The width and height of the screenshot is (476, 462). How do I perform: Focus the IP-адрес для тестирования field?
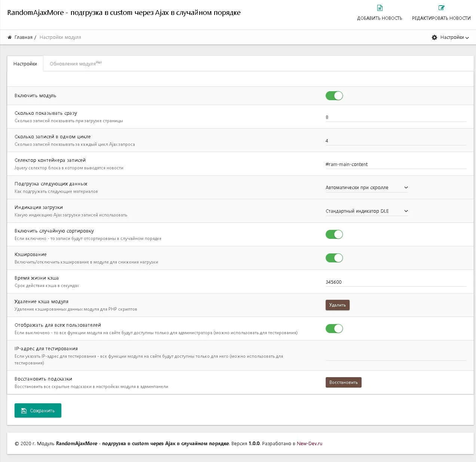(396, 356)
